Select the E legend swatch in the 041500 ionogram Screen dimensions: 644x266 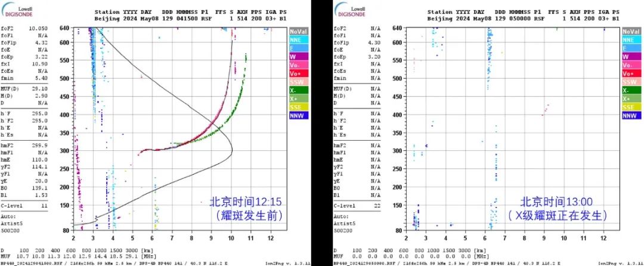click(x=299, y=48)
